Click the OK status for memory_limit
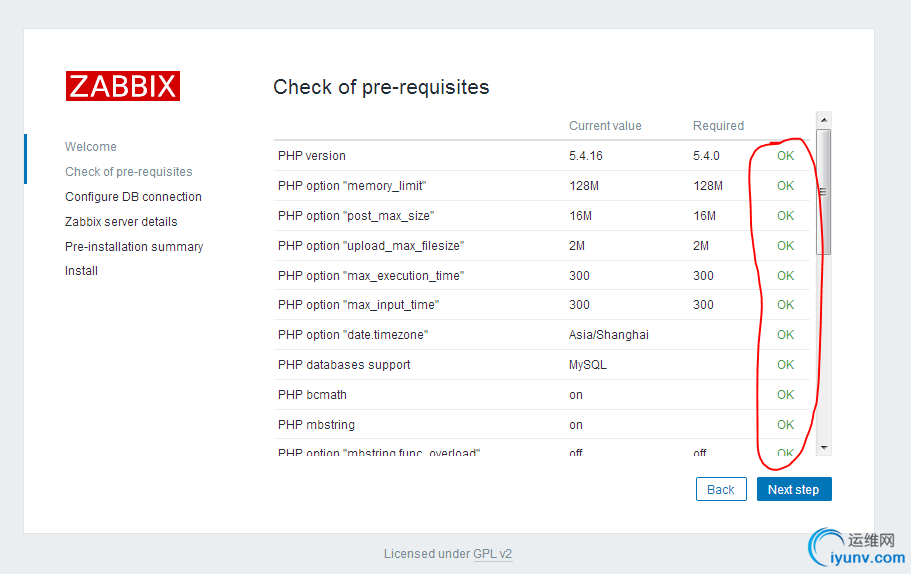The image size is (911, 574). [785, 186]
